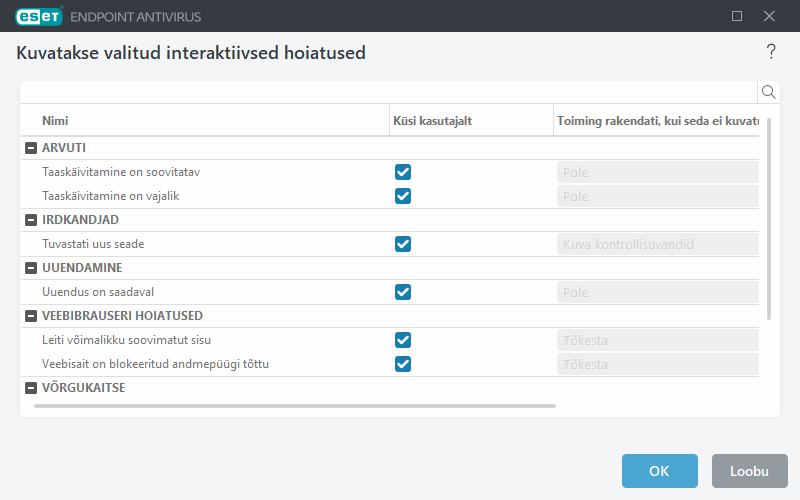
Task: Uncheck 'Uuendus on saadaval' checkbox
Action: (x=403, y=292)
